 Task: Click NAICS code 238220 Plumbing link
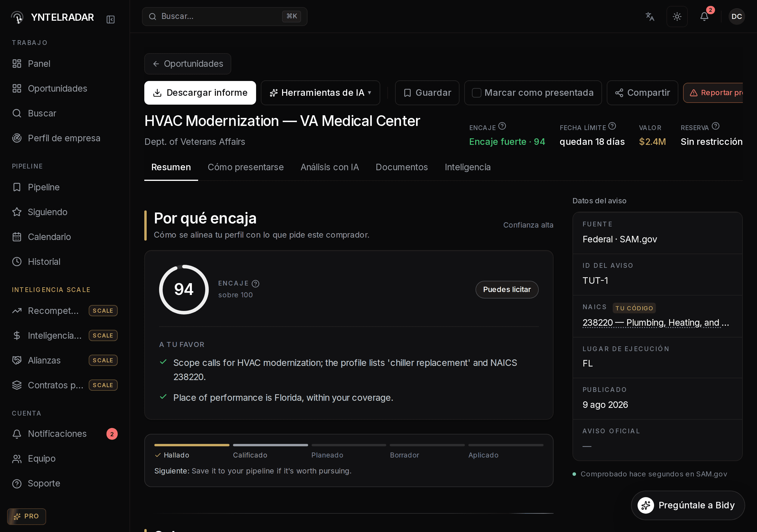coord(656,322)
